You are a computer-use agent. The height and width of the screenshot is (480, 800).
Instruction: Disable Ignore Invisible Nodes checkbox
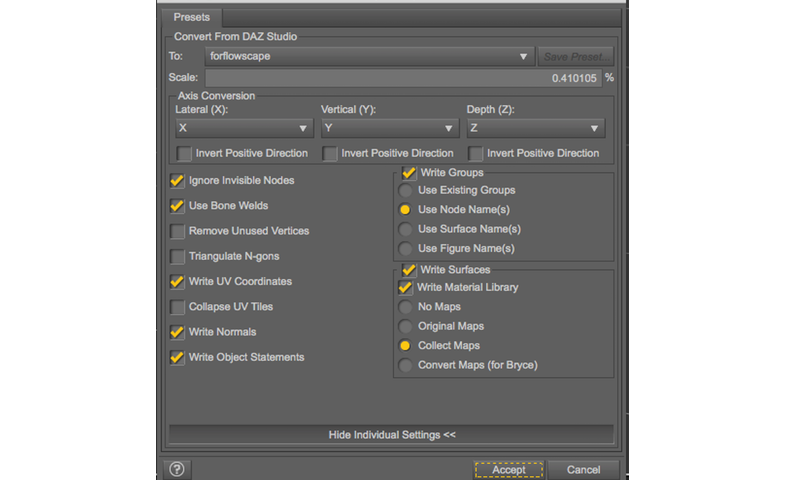tap(178, 181)
